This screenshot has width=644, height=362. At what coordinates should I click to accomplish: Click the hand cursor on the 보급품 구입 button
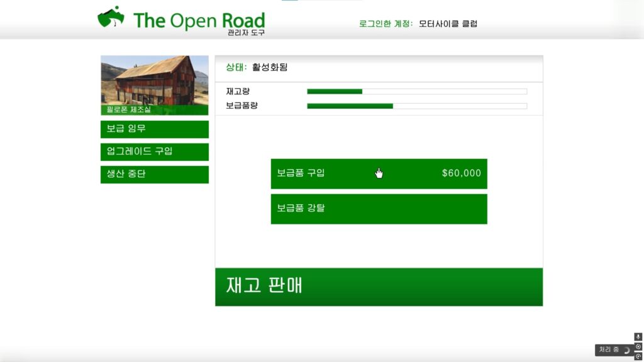tap(379, 173)
